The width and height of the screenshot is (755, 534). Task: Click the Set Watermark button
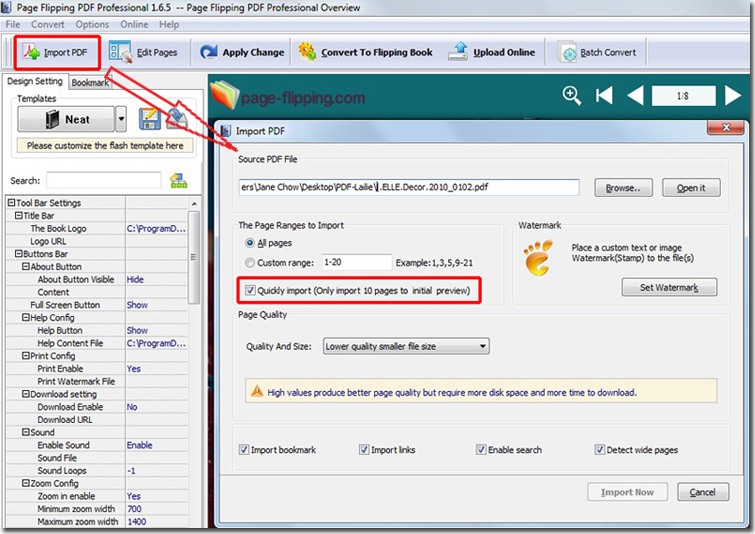(669, 287)
